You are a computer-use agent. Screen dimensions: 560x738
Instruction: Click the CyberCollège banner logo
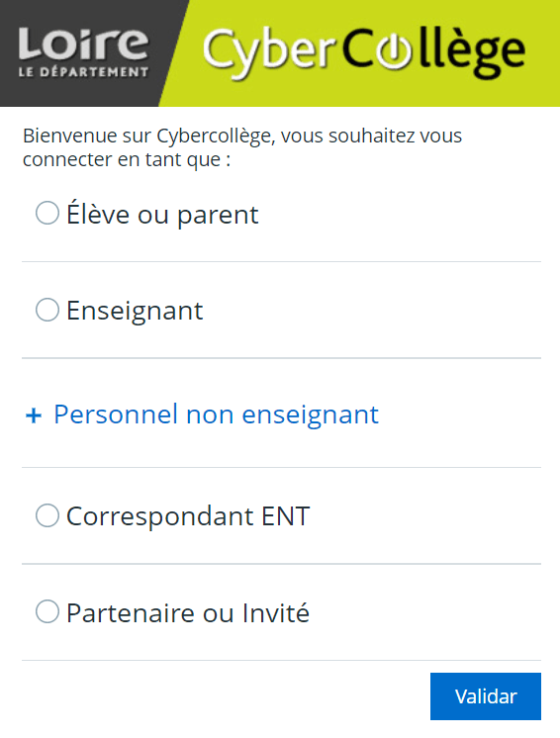(364, 52)
